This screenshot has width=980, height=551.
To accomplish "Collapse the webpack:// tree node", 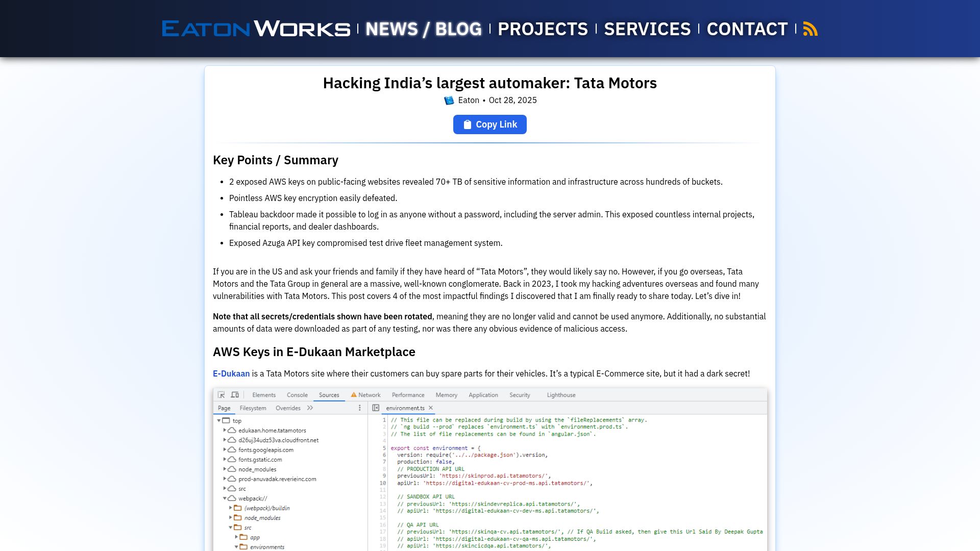I will click(225, 498).
